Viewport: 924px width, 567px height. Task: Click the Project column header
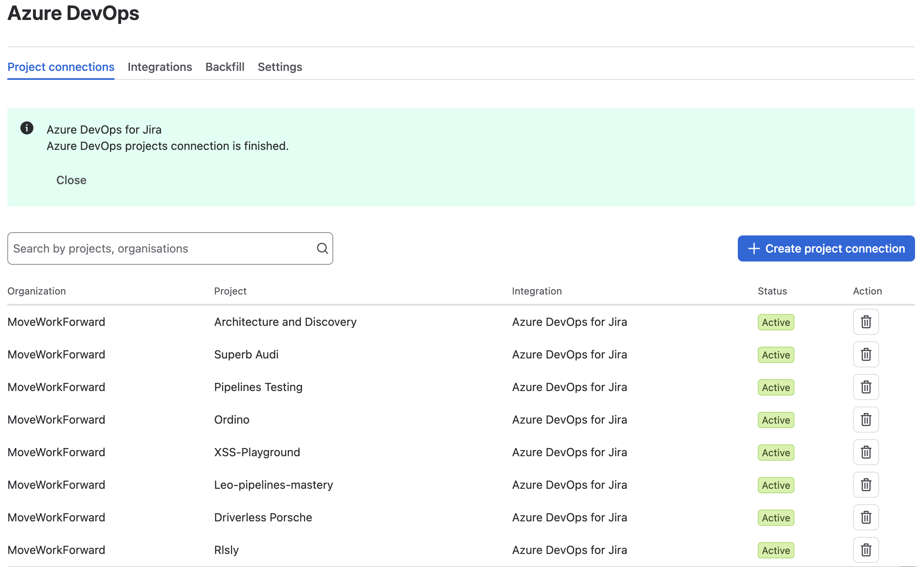click(230, 291)
